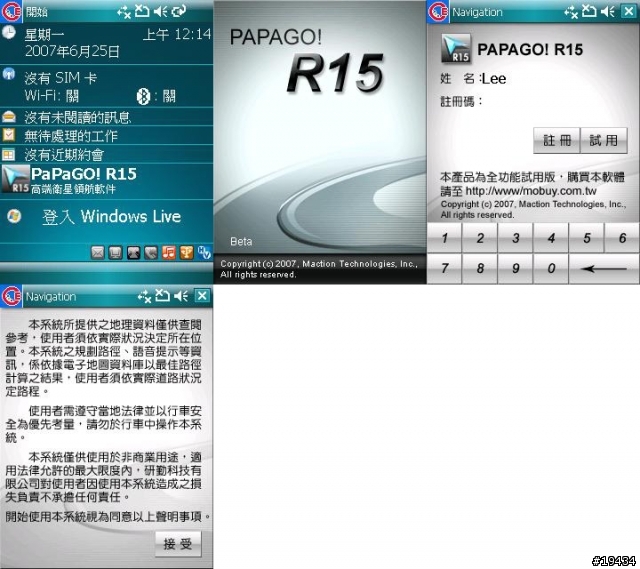
Task: Open Start logo on disclaimer Navigation screen
Action: (11, 296)
